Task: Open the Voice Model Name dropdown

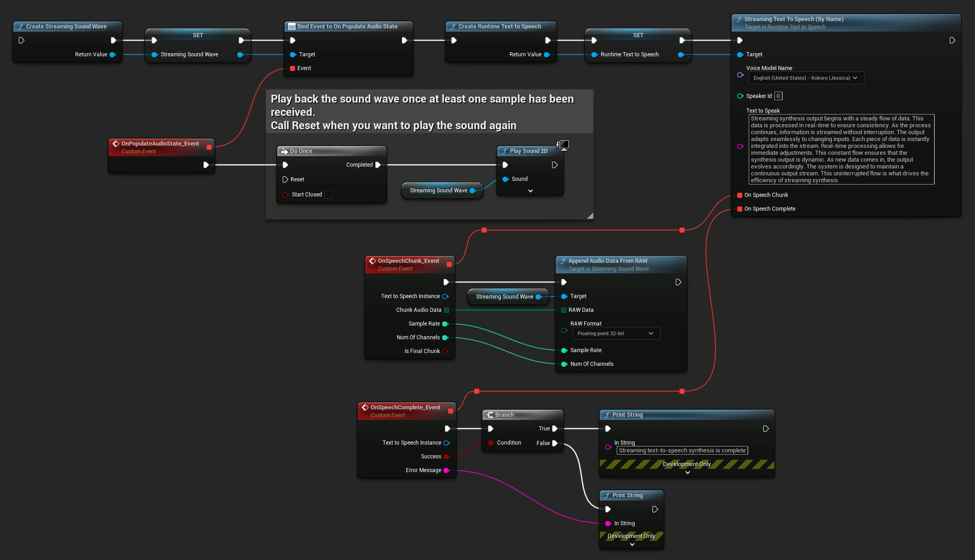Action: click(x=805, y=78)
